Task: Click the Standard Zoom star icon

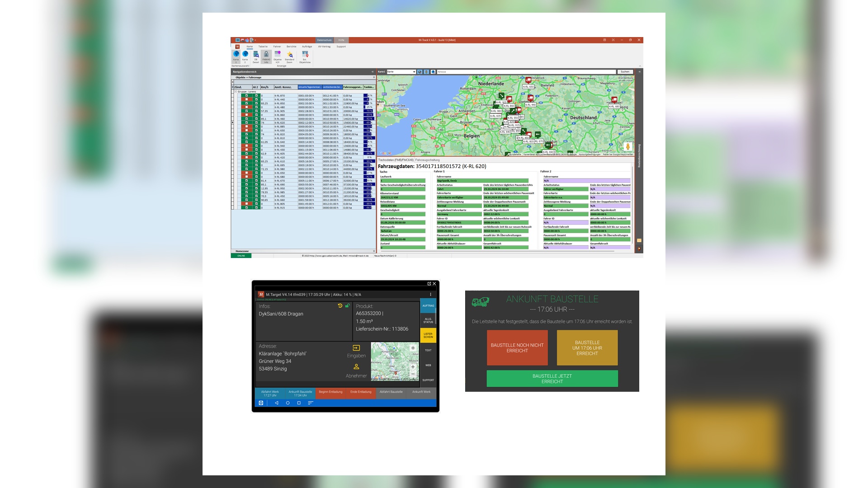Action: 290,55
